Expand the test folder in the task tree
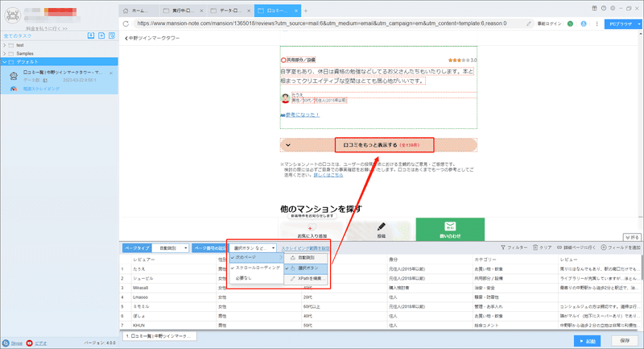The image size is (644, 349). (x=5, y=45)
